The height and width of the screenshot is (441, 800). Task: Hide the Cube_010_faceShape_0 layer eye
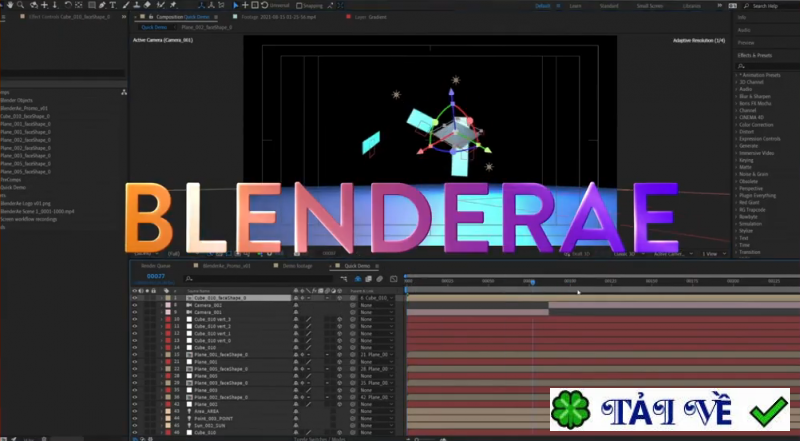pos(135,298)
